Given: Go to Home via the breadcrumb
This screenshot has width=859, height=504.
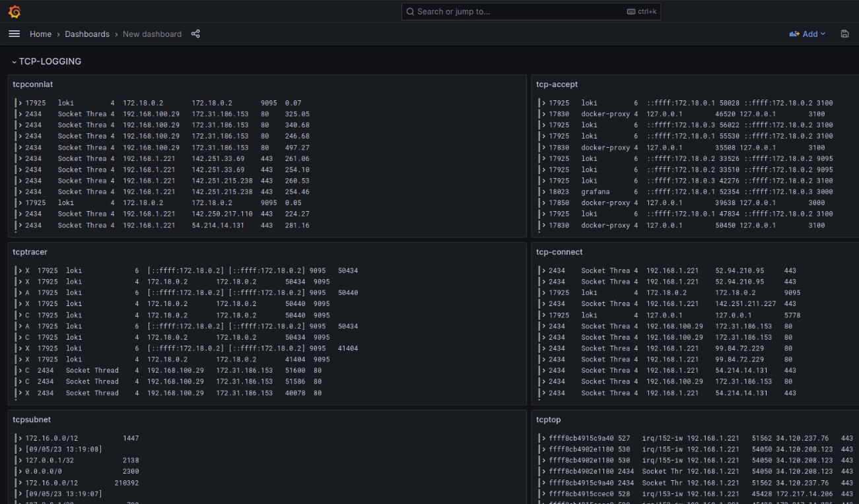Looking at the screenshot, I should (40, 34).
